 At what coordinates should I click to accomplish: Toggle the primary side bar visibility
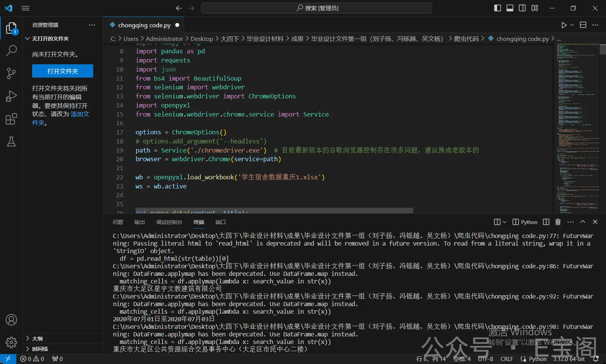[x=498, y=8]
